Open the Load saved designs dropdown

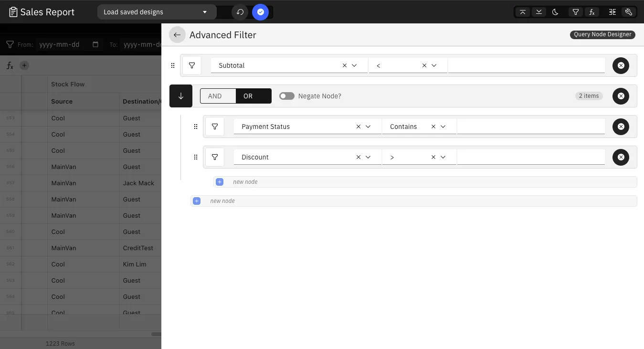pos(157,12)
